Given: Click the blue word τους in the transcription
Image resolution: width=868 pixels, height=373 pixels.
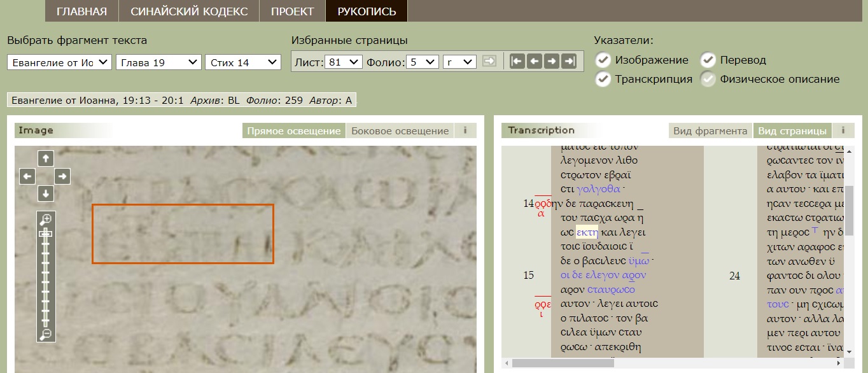Looking at the screenshot, I should pyautogui.click(x=778, y=304).
